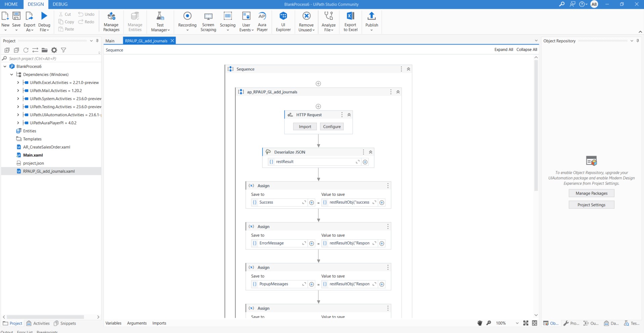Open search icon in title bar
The height and width of the screenshot is (333, 644).
tap(562, 4)
